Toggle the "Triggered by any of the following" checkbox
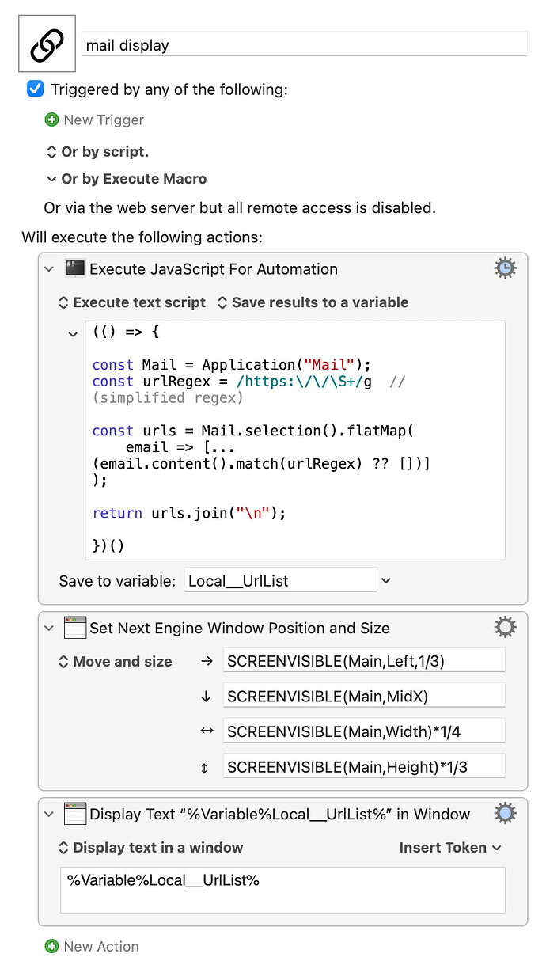 coord(35,89)
